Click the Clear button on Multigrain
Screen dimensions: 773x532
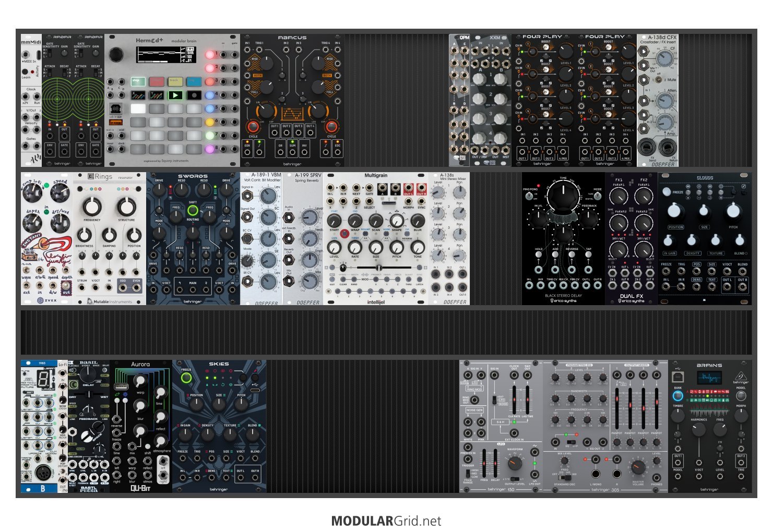point(344,280)
